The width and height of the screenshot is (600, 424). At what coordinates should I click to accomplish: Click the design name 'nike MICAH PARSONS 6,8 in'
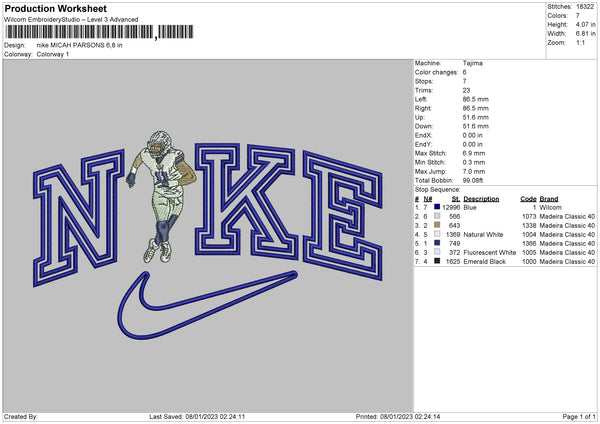pyautogui.click(x=79, y=45)
